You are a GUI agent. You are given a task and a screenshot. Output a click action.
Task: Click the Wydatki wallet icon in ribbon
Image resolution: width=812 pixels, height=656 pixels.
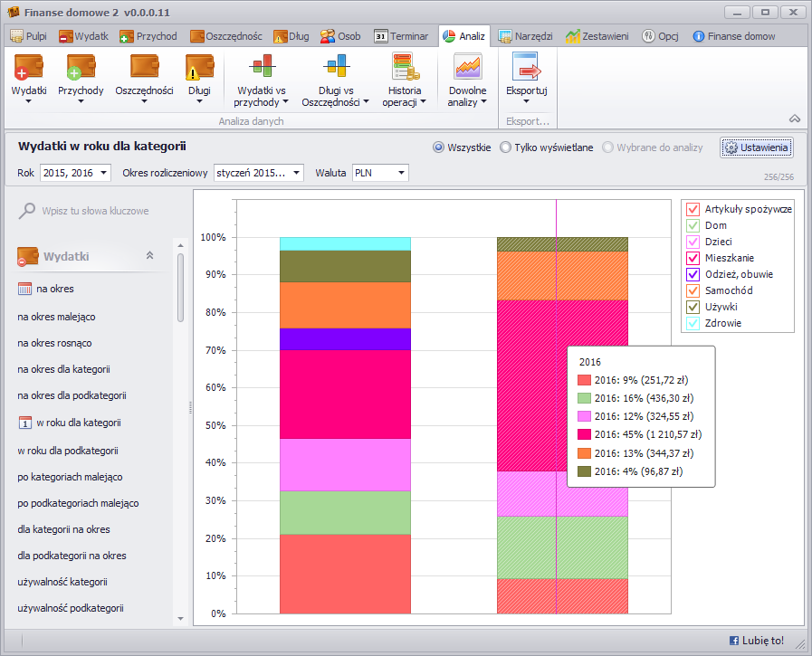click(29, 68)
